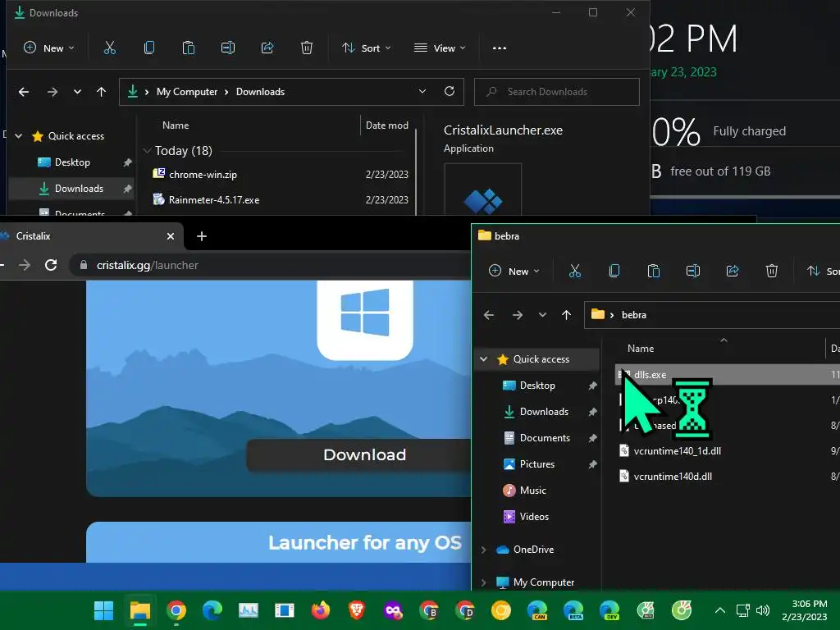Open See more (three dots) in the Downloads toolbar

pos(500,48)
